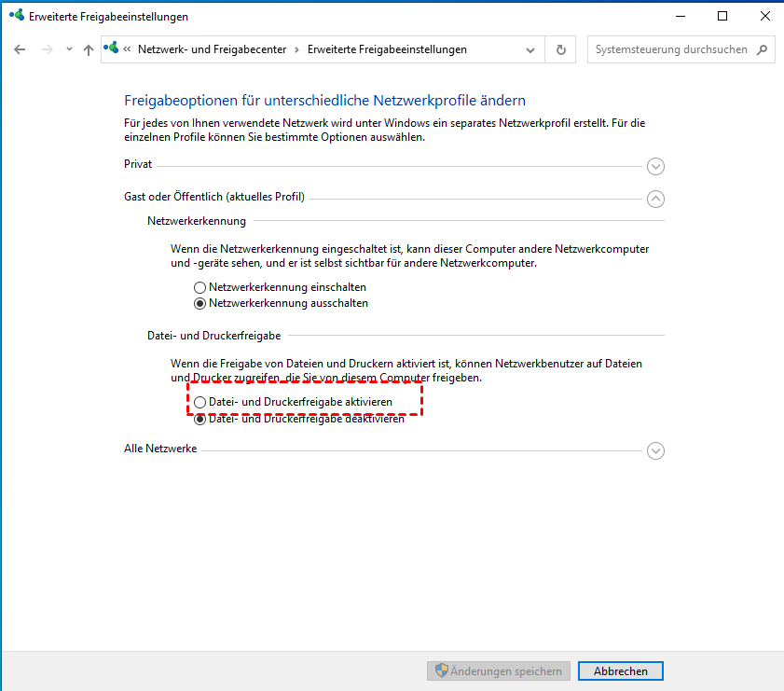
Task: Refresh the address bar location
Action: pos(560,49)
